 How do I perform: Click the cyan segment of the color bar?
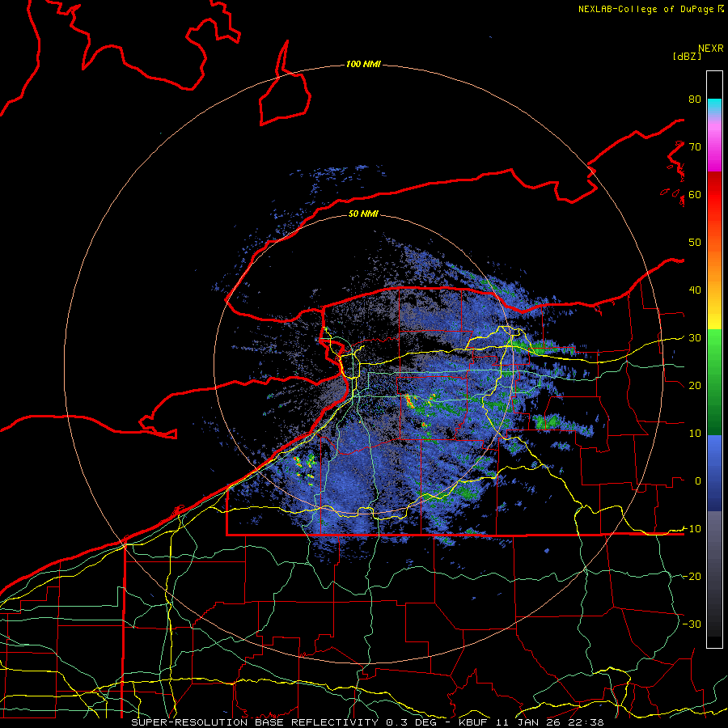point(714,106)
